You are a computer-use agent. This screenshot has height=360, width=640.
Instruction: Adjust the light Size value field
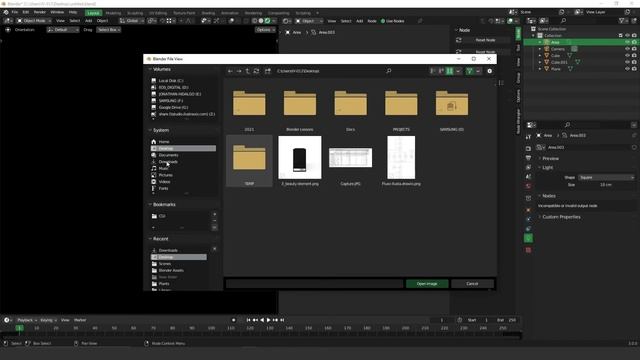pyautogui.click(x=606, y=184)
